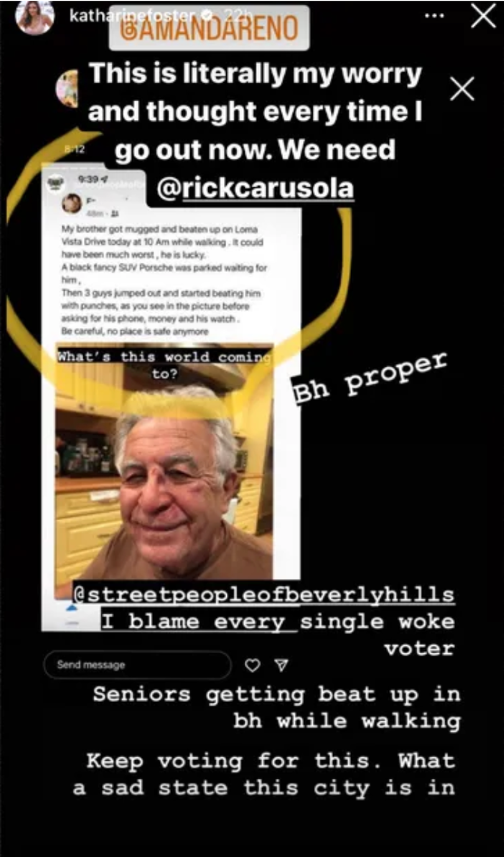
Task: Tap the katharinefoster profile avatar
Action: tap(35, 16)
